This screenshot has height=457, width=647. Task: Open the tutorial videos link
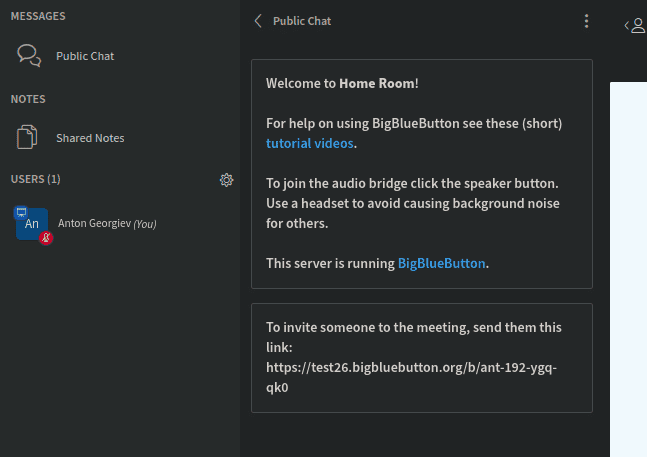310,144
